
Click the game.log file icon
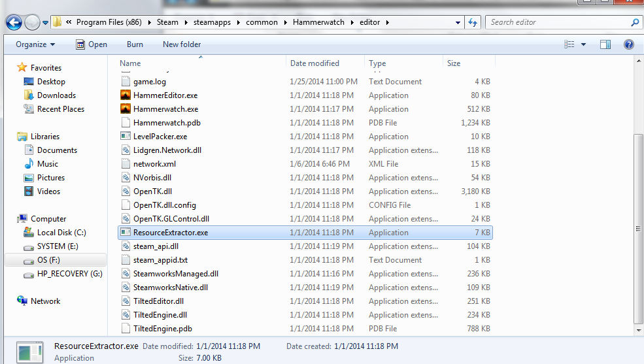click(x=126, y=82)
